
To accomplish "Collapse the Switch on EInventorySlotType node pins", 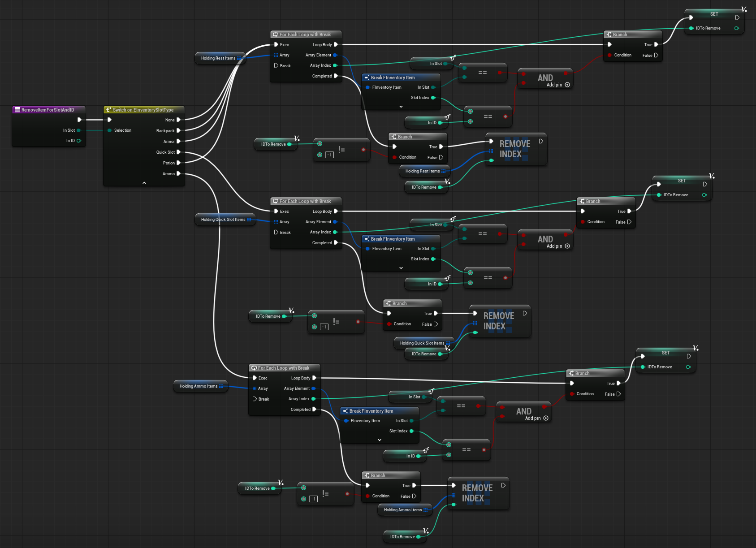I will click(x=144, y=183).
